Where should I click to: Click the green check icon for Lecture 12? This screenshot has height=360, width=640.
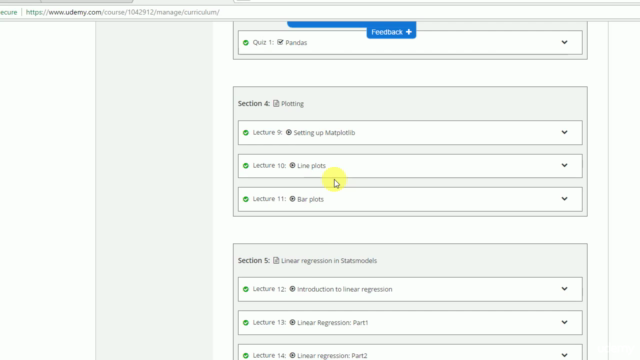tap(246, 289)
